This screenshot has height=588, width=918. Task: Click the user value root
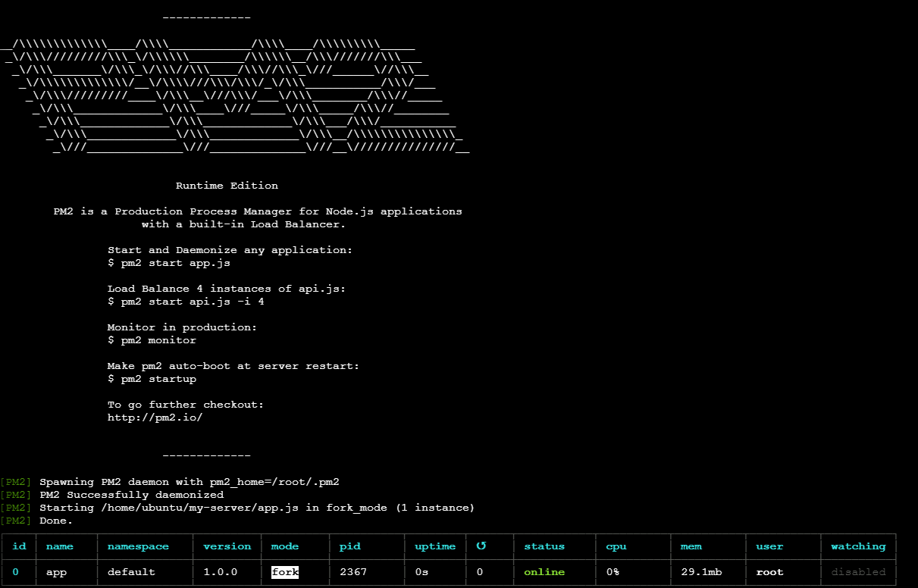tap(769, 572)
